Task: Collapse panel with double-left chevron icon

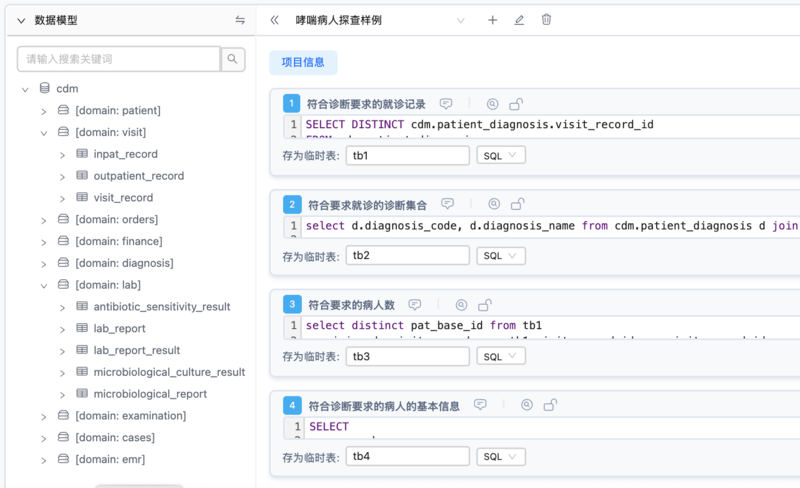Action: 274,20
